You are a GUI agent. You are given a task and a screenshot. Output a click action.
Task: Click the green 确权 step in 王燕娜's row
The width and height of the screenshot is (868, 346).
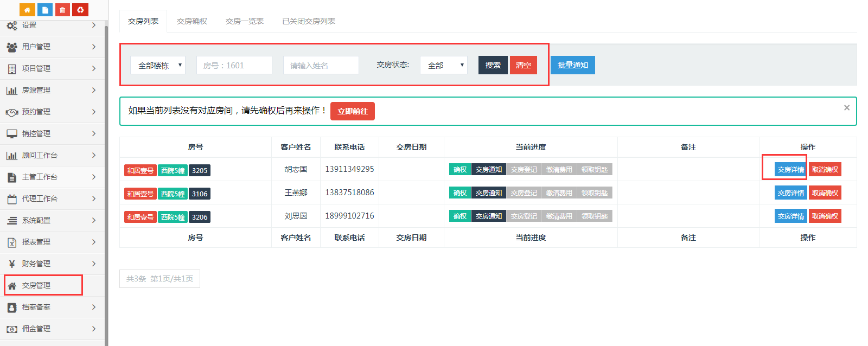[x=460, y=193]
